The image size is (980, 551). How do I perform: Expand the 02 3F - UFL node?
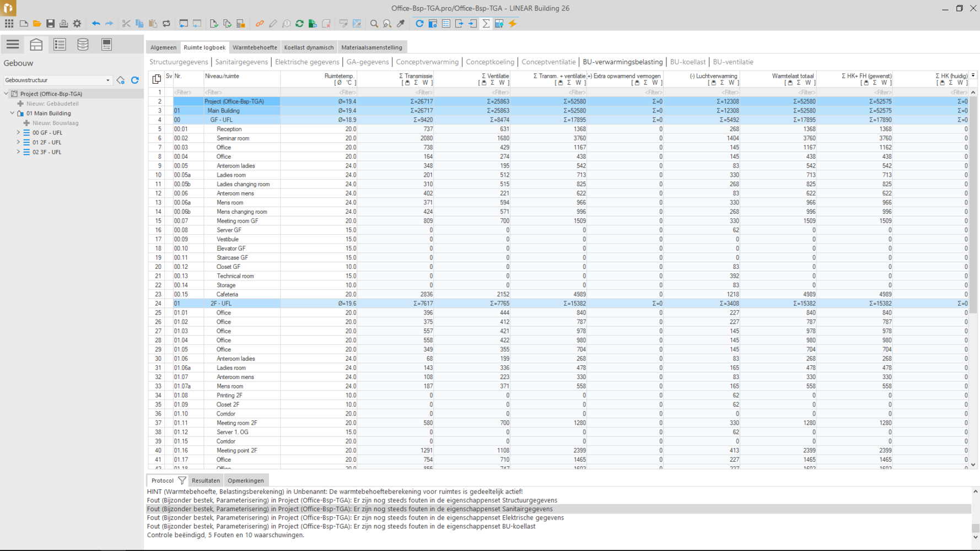[x=18, y=152]
